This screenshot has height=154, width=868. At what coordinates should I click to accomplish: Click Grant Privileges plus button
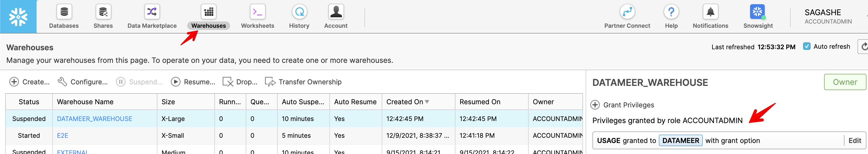pos(595,105)
